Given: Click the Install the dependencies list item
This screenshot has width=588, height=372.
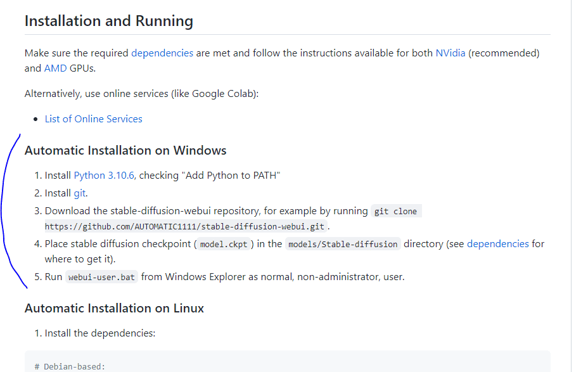Looking at the screenshot, I should click(x=99, y=333).
